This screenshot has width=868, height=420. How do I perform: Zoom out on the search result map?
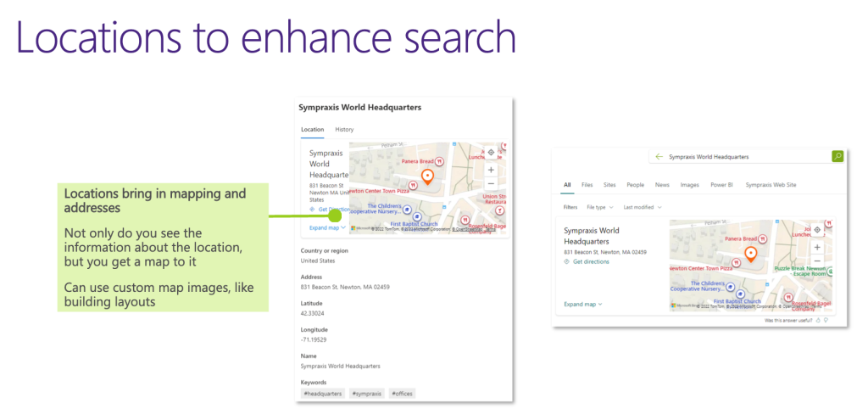coord(817,260)
